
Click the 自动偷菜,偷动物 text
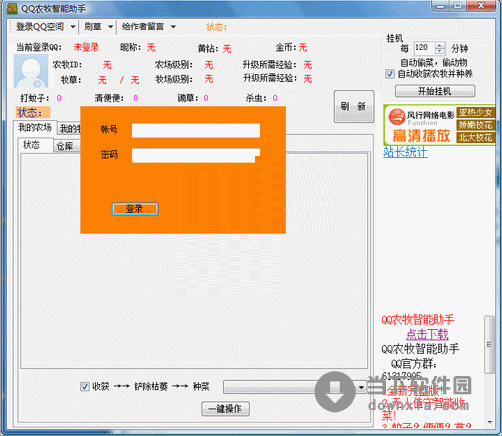[x=433, y=62]
